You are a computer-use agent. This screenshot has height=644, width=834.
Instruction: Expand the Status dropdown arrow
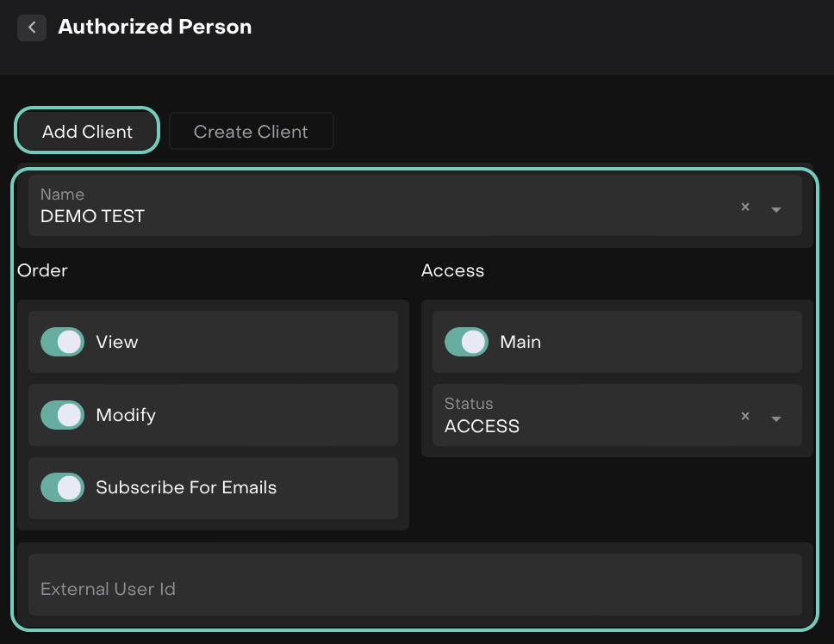(776, 418)
